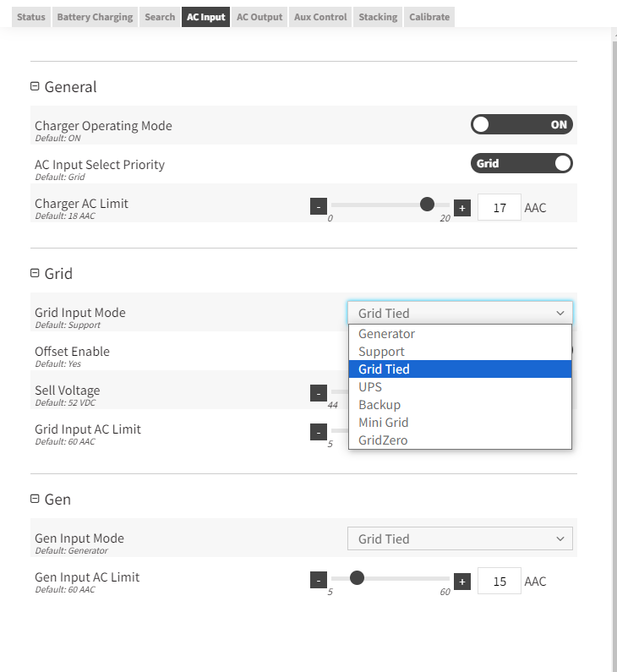The image size is (617, 672).
Task: Click the Gen Input AC Limit value field
Action: [500, 581]
